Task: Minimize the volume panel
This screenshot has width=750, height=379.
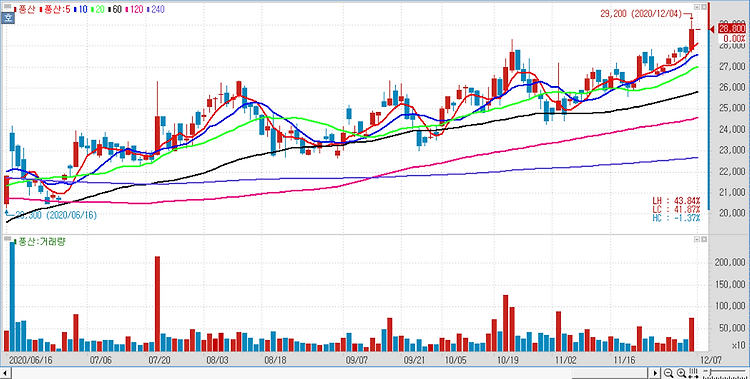Action: pyautogui.click(x=697, y=238)
